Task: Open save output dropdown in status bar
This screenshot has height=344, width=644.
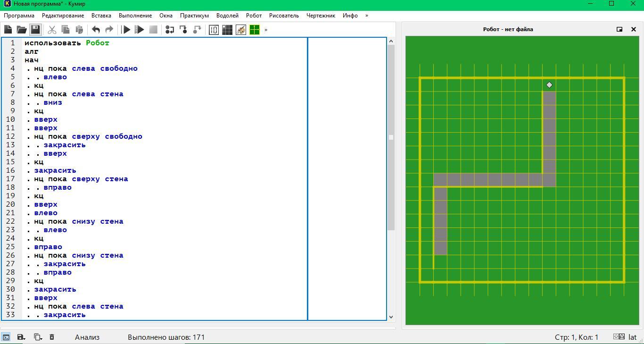Action: (x=21, y=337)
